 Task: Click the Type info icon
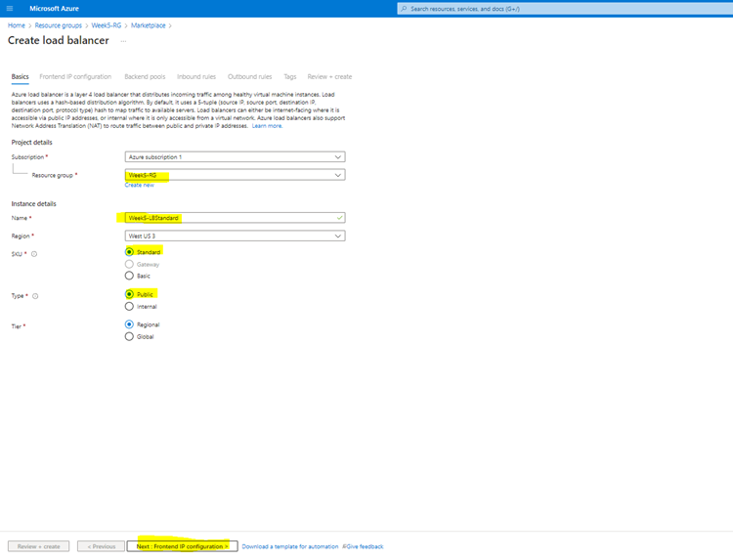(35, 296)
